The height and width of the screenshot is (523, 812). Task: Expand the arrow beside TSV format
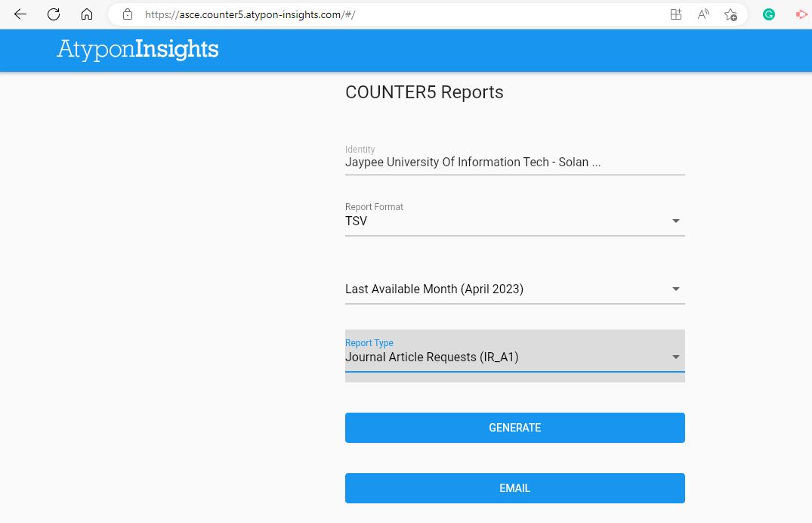click(x=676, y=221)
